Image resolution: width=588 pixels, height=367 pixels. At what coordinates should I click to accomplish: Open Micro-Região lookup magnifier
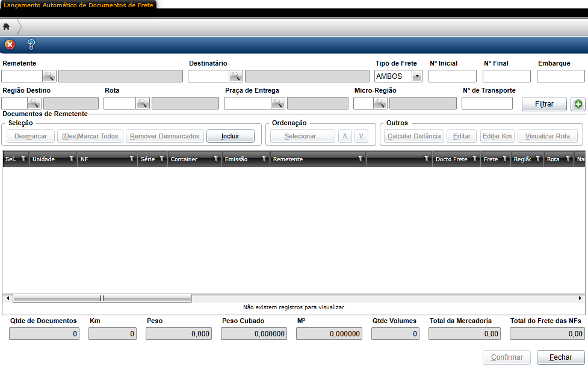point(380,103)
